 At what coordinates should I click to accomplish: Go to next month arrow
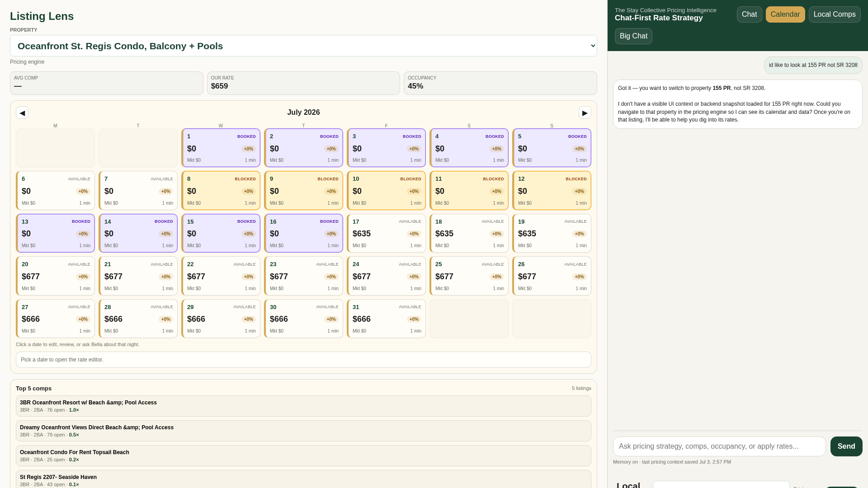pos(585,113)
